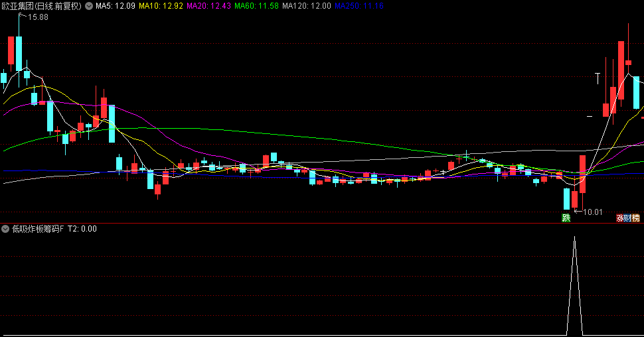Image resolution: width=644 pixels, height=337 pixels.
Task: Click the blue 财 marker icon
Action: coord(627,218)
